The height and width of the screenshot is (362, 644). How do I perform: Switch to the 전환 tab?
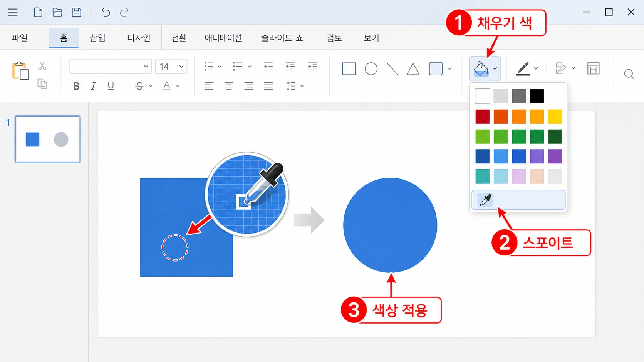click(179, 38)
